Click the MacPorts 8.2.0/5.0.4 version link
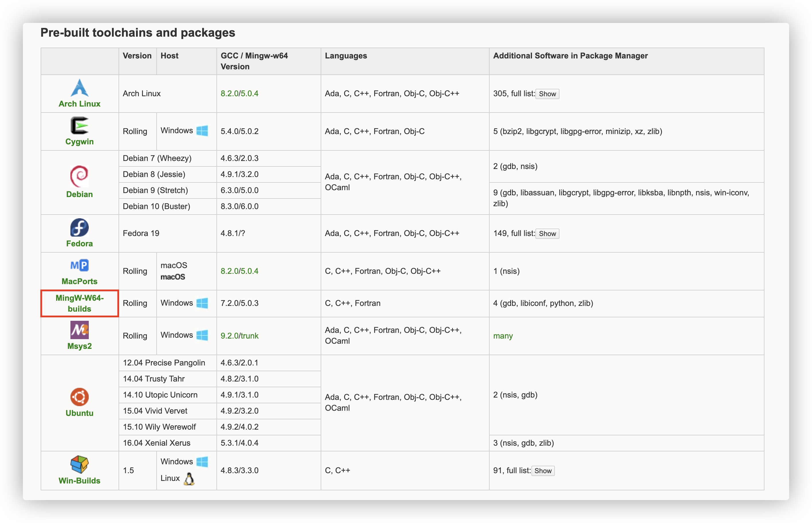Image resolution: width=812 pixels, height=523 pixels. 239,271
